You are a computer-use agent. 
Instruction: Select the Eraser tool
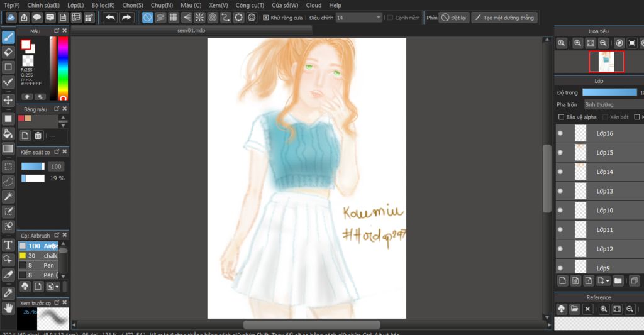coord(8,52)
